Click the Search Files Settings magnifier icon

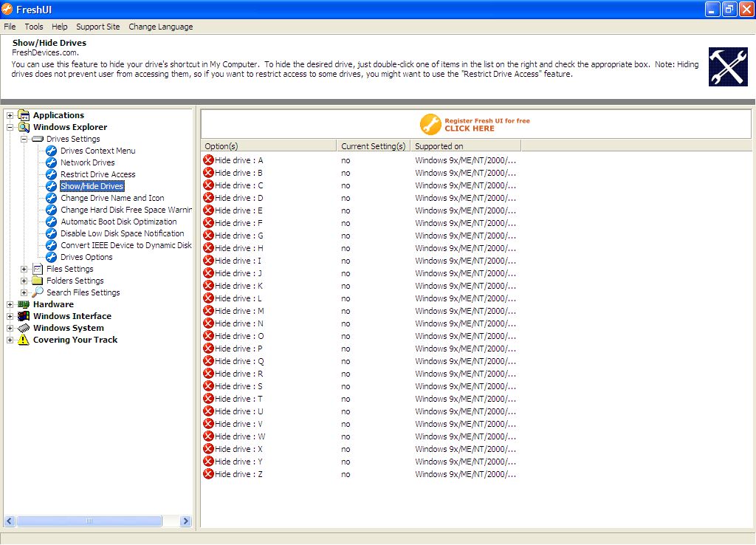[x=38, y=292]
